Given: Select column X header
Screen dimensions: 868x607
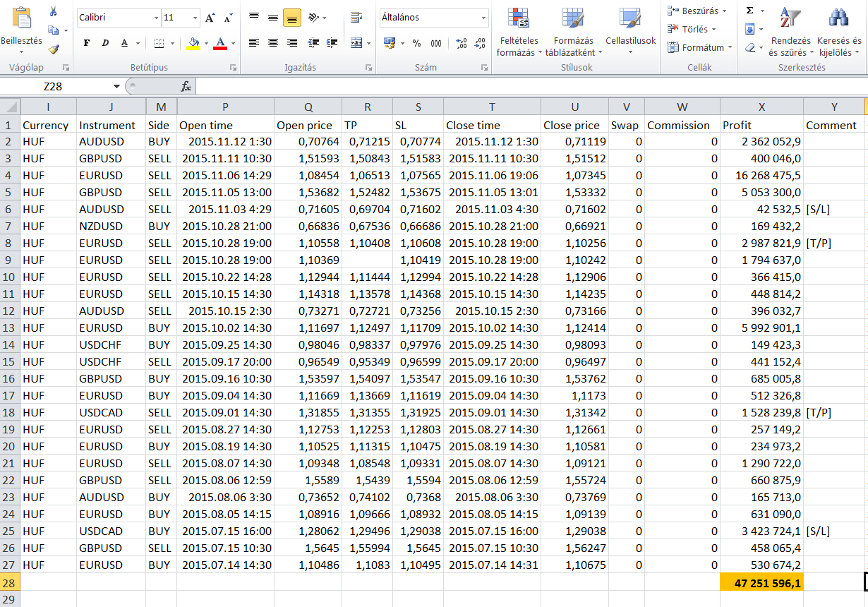Looking at the screenshot, I should pos(761,107).
